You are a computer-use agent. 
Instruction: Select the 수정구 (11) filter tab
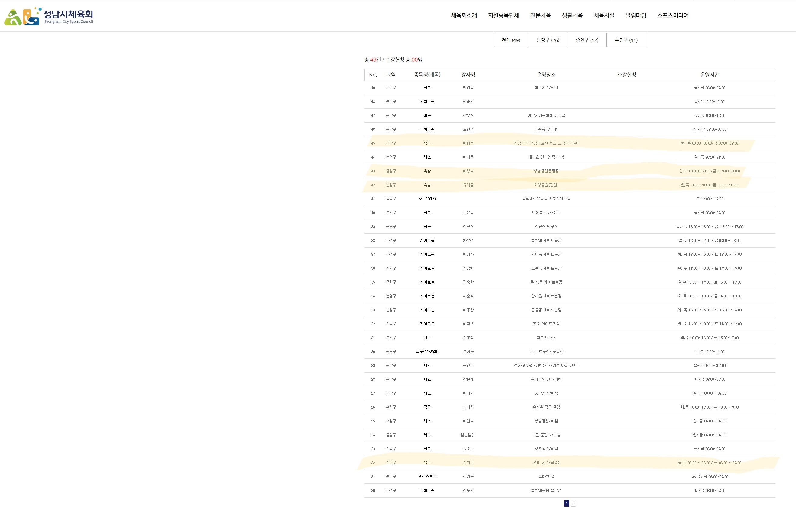tap(626, 40)
